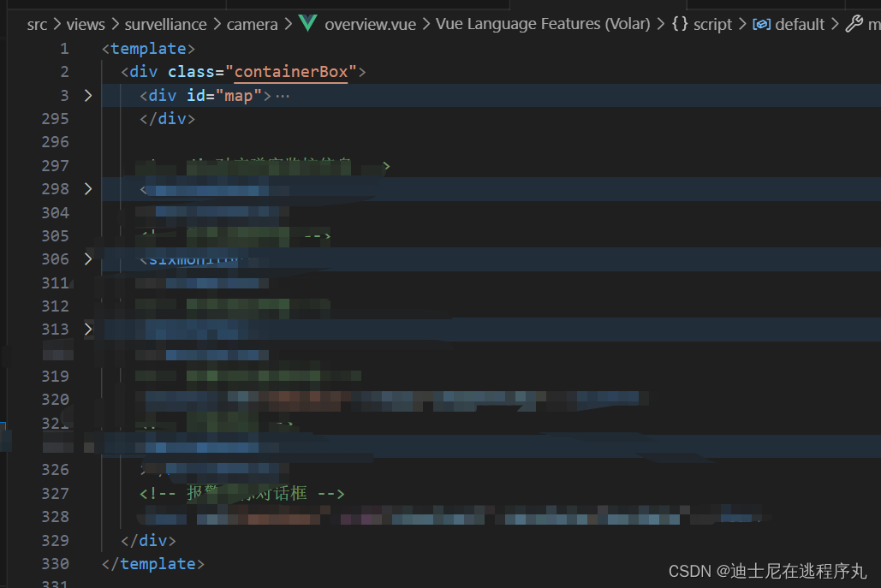The image size is (881, 588).
Task: Click the comment on line 327
Action: pos(241,494)
